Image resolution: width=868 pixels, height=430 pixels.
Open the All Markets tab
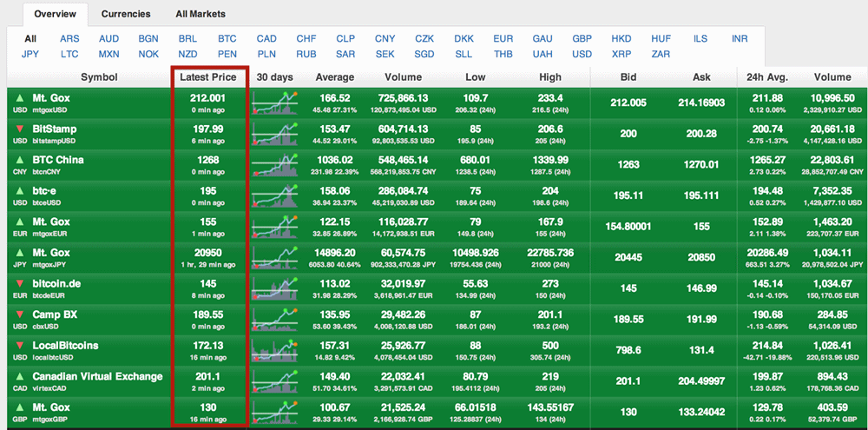tap(201, 14)
